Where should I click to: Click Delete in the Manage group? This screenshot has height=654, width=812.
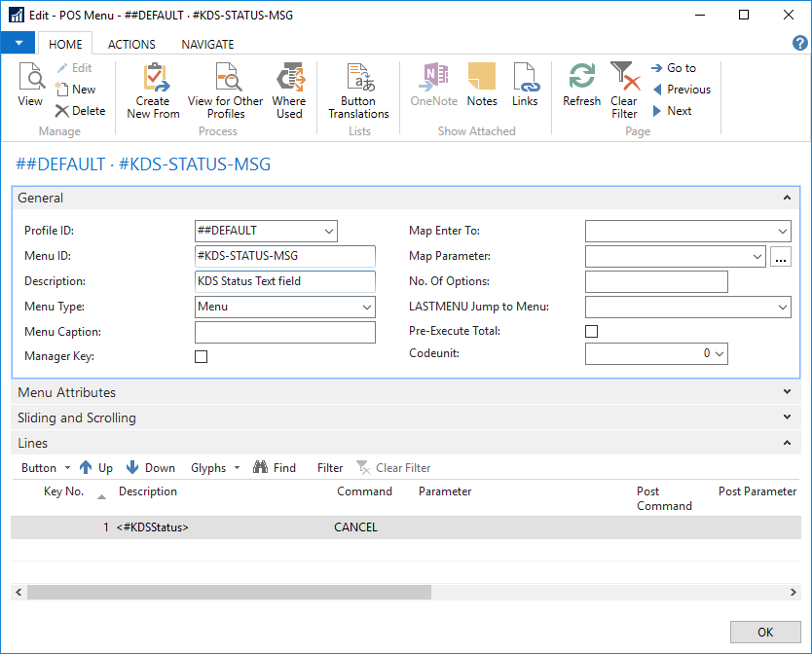(x=80, y=111)
